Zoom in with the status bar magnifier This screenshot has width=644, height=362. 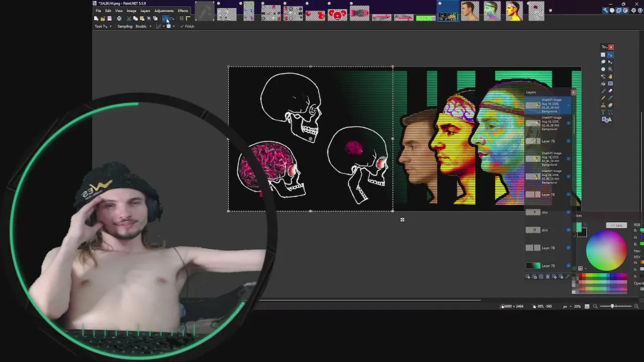[x=636, y=306]
